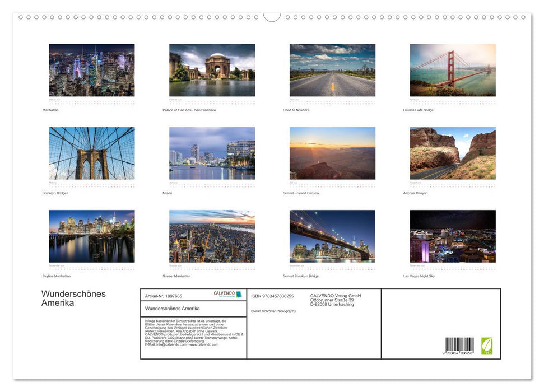Viewport: 544px width, 392px height.
Task: Click the Artikel-Nr. 1997685 label
Action: [x=164, y=296]
